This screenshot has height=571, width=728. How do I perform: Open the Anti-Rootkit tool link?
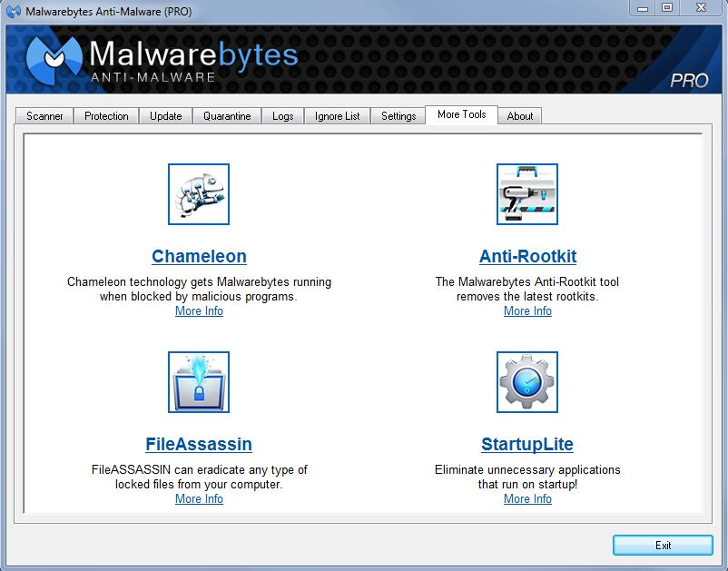[x=528, y=256]
